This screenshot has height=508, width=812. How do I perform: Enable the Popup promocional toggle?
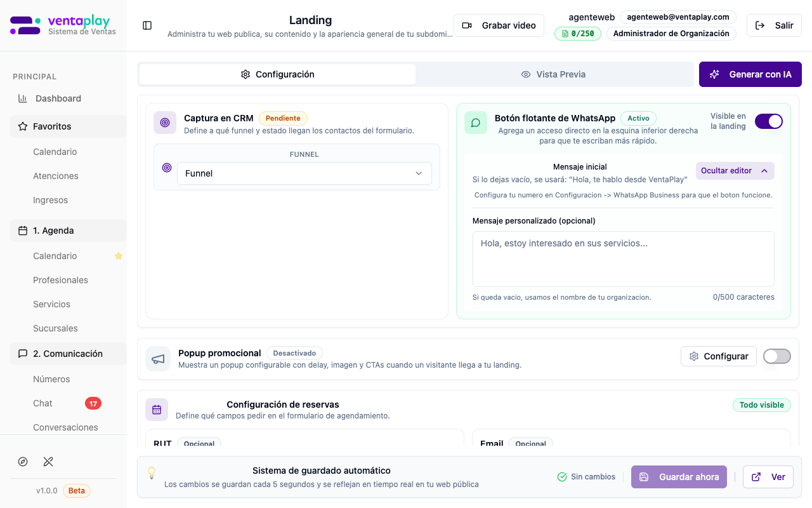776,356
